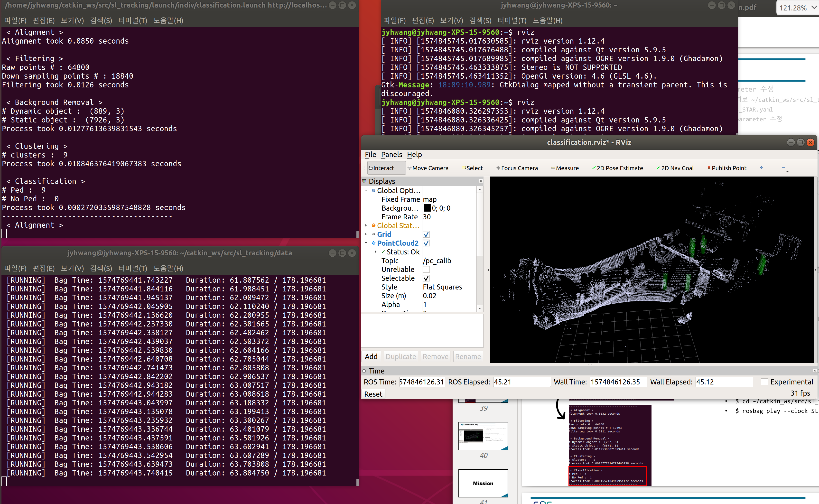Image resolution: width=819 pixels, height=504 pixels.
Task: Collapse the Global Options tree item
Action: tap(366, 190)
